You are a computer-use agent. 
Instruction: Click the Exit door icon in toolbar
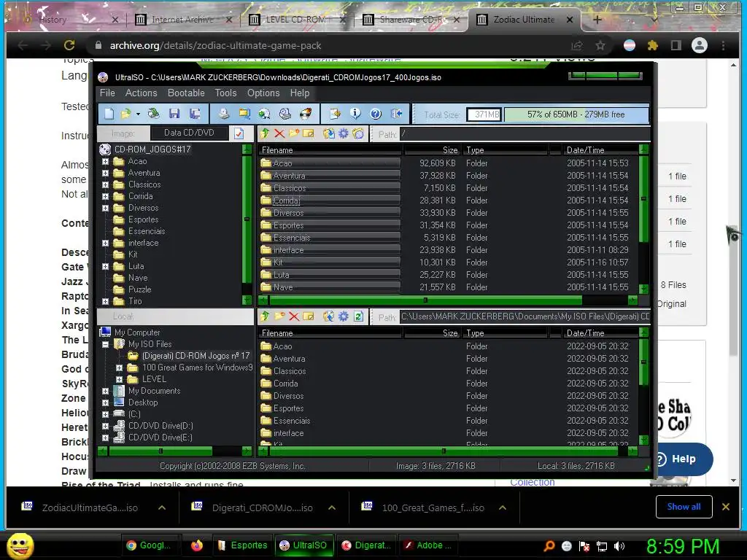pos(396,114)
